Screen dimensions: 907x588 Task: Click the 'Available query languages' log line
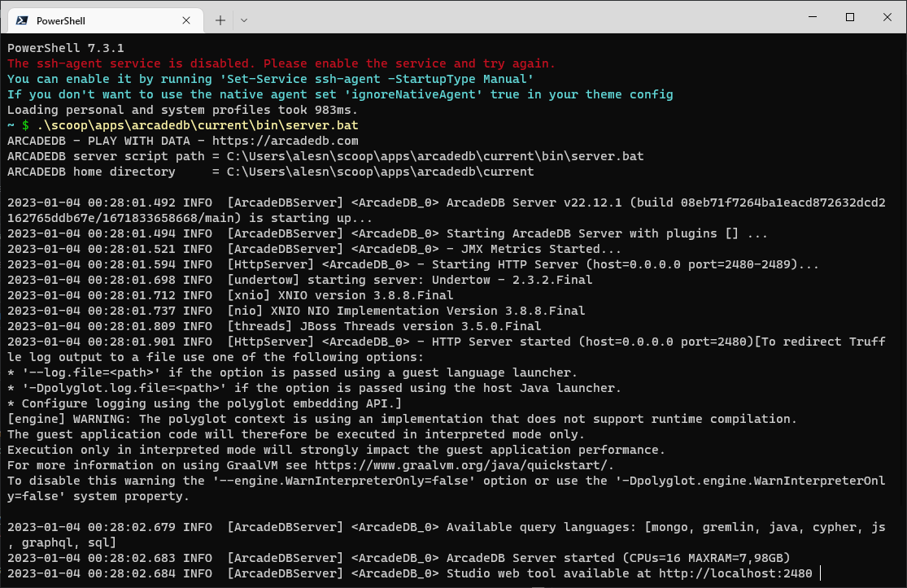446,535
